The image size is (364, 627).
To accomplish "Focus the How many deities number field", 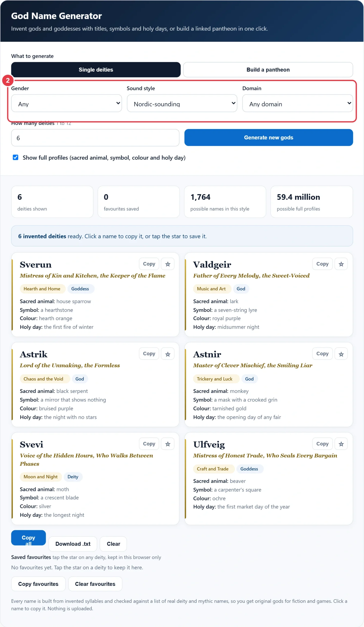I will pos(95,138).
